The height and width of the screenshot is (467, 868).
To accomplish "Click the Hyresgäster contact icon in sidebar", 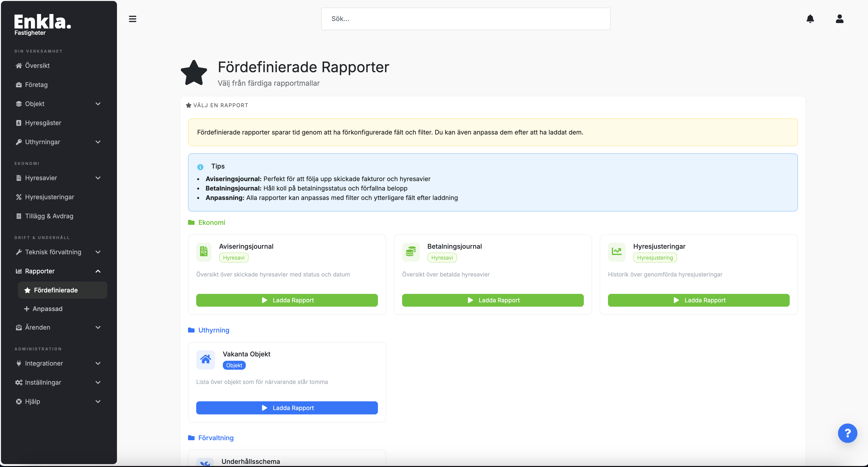I will pyautogui.click(x=19, y=123).
